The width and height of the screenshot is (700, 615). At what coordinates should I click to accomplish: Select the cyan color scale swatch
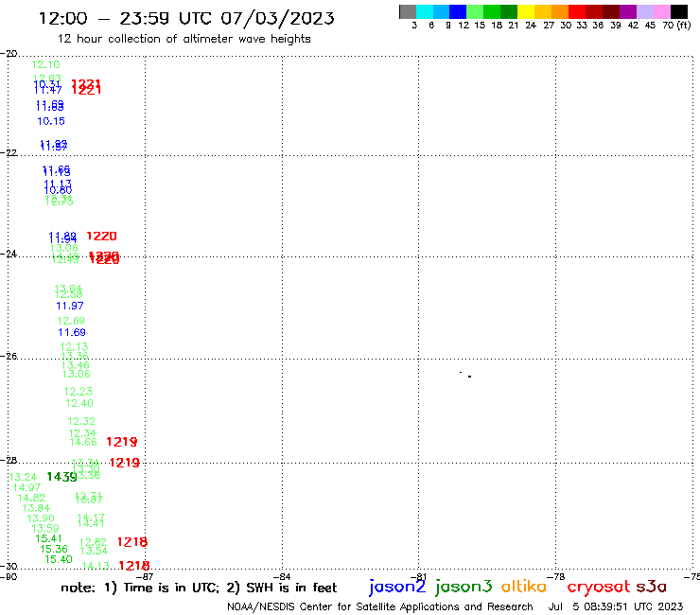coord(424,11)
